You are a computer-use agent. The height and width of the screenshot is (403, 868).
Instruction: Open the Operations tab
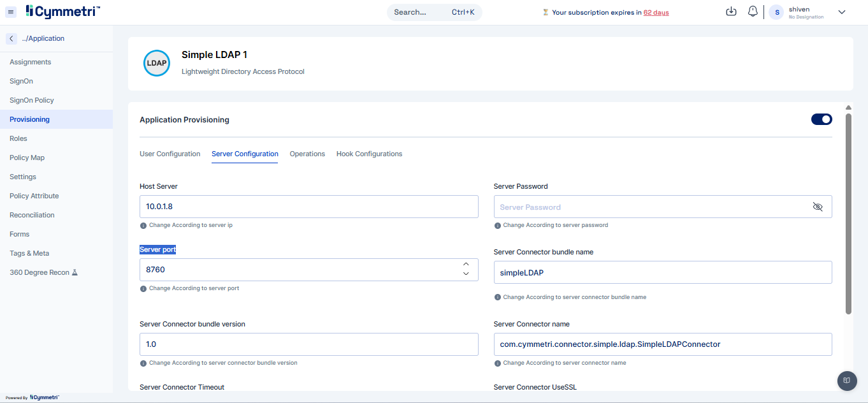point(307,154)
